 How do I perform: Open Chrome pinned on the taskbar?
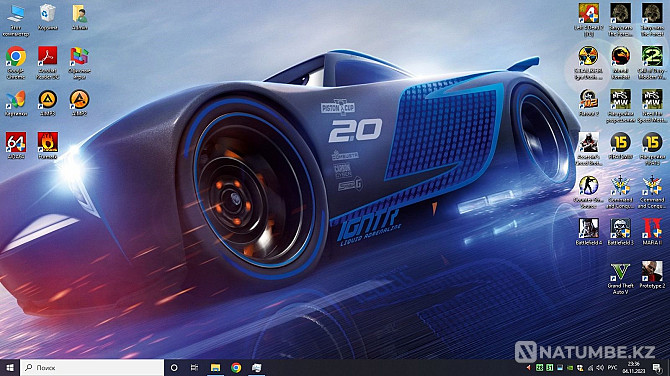tap(236, 367)
